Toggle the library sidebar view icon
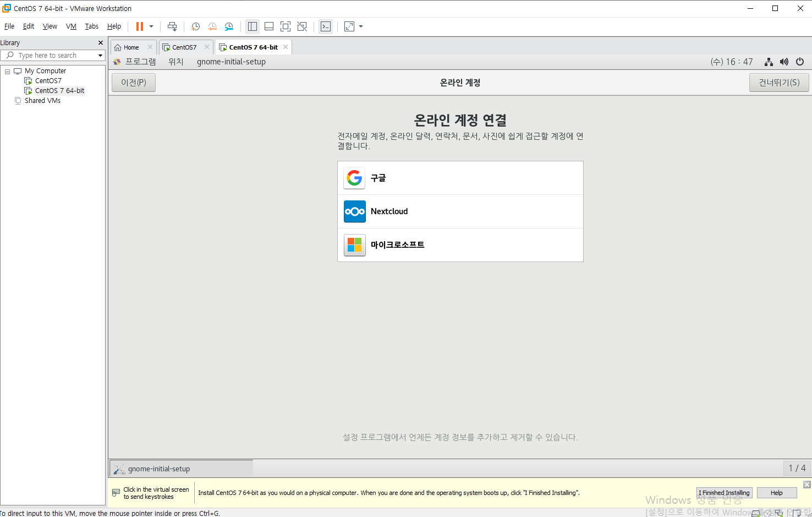Viewport: 812px width, 517px height. [x=253, y=26]
